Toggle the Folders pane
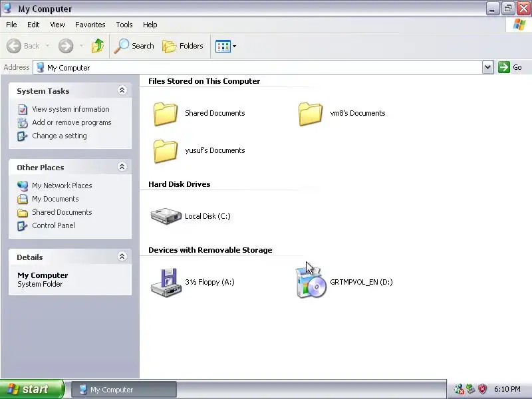This screenshot has width=532, height=399. (183, 46)
